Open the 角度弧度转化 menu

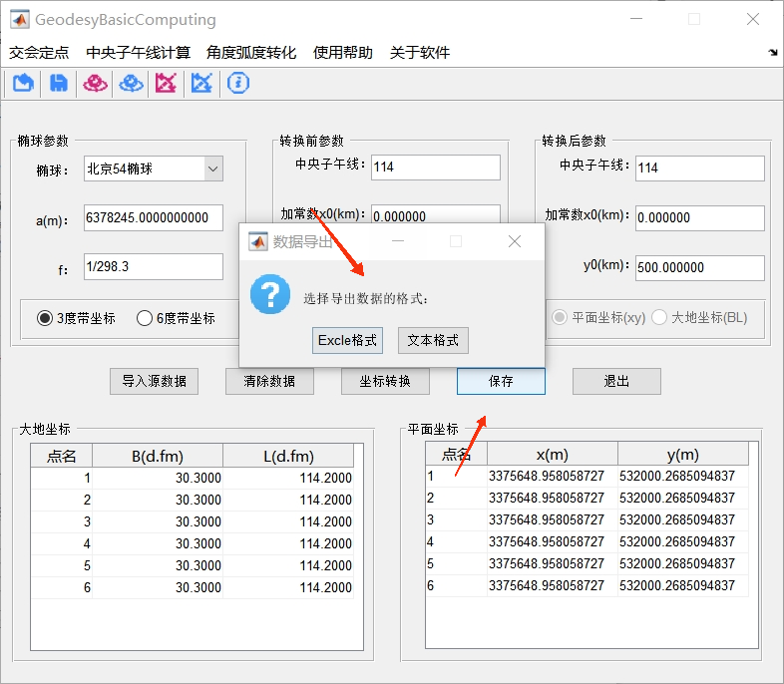251,53
